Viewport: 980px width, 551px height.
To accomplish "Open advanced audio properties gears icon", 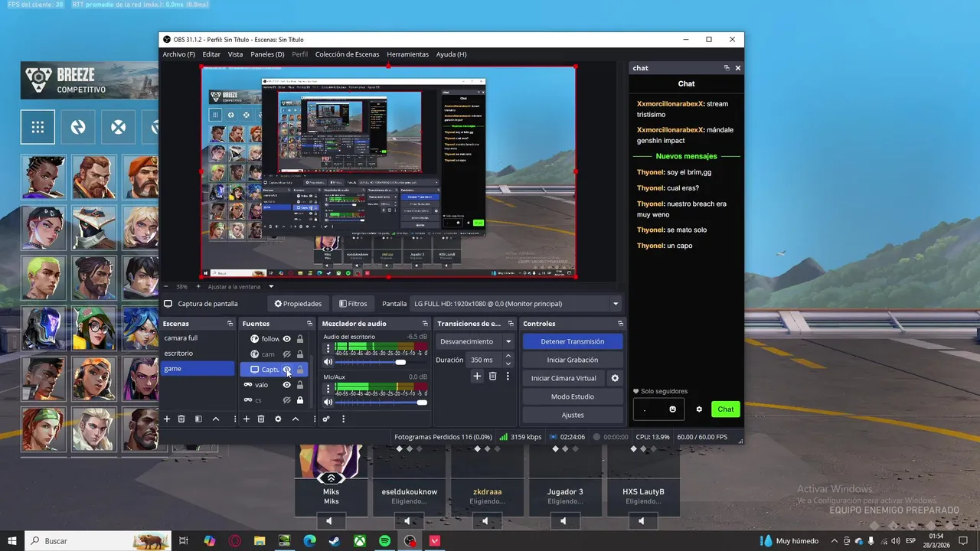I will click(x=326, y=419).
